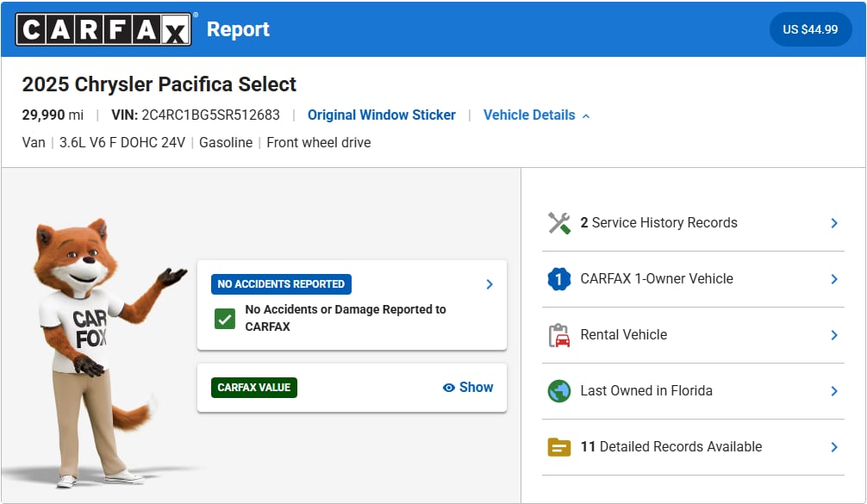
Task: Click the NO ACCIDENTS REPORTED blue badge
Action: click(x=281, y=284)
